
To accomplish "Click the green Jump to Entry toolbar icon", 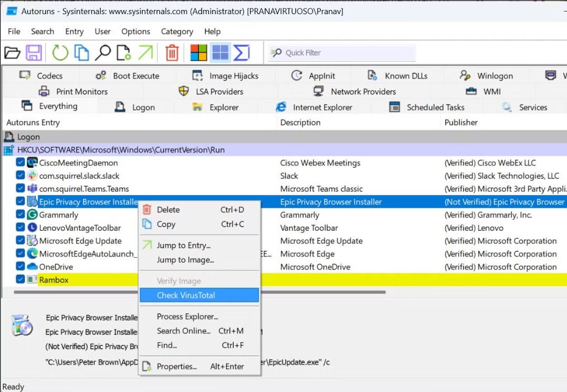I will [145, 52].
